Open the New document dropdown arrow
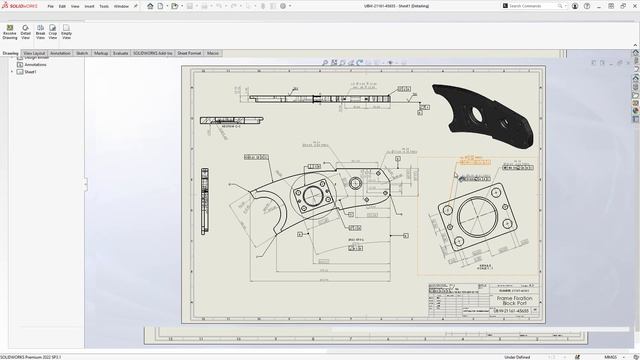Image resolution: width=640 pixels, height=360 pixels. [167, 6]
